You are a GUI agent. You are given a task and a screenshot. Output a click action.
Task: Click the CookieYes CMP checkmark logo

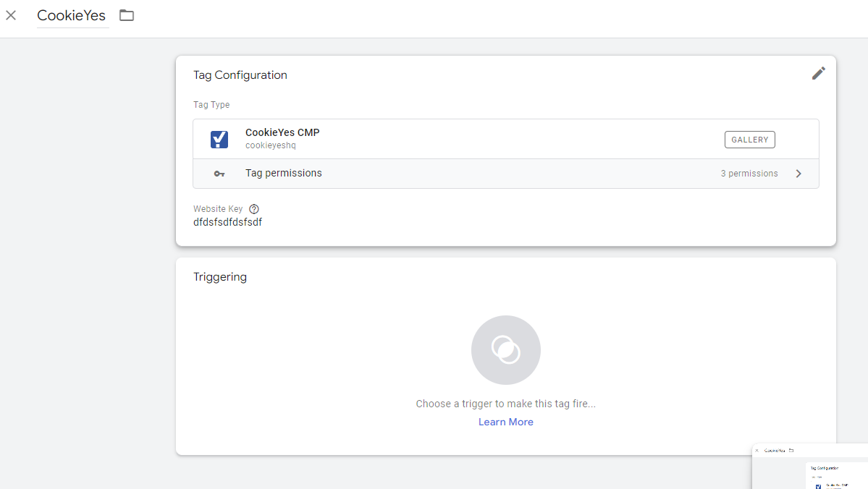(219, 139)
